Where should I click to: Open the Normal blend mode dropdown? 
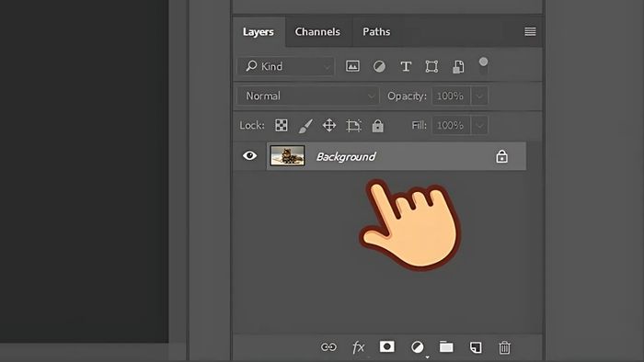point(307,96)
